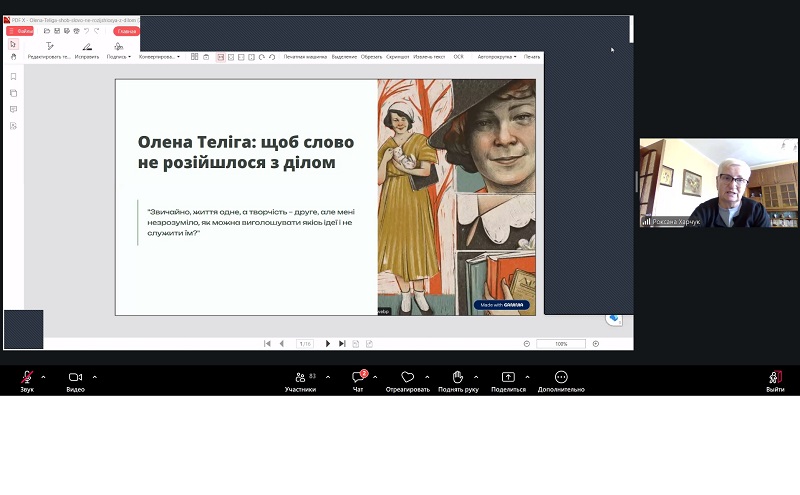
Task: Open the Файлы menu
Action: coord(20,31)
